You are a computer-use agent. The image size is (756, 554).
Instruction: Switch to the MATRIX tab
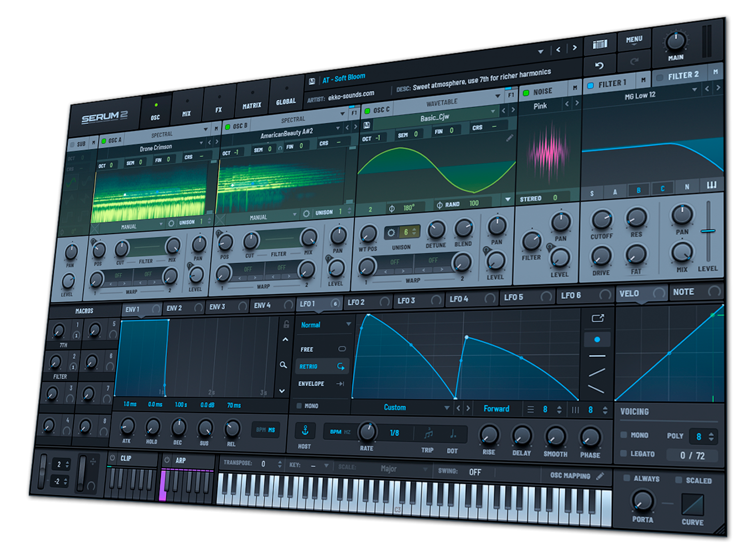pos(252,106)
